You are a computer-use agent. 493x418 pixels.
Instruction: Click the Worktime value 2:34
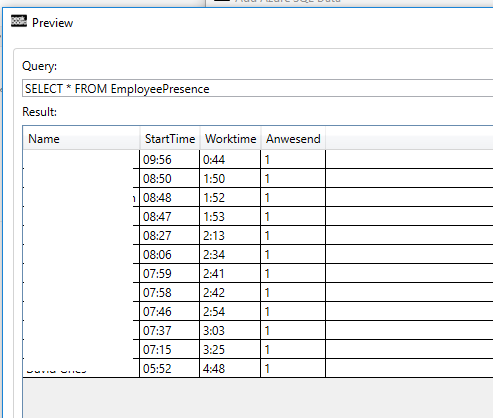tap(214, 255)
